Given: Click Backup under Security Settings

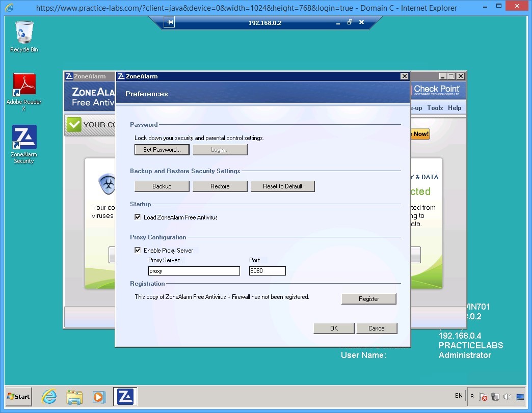Looking at the screenshot, I should point(162,186).
